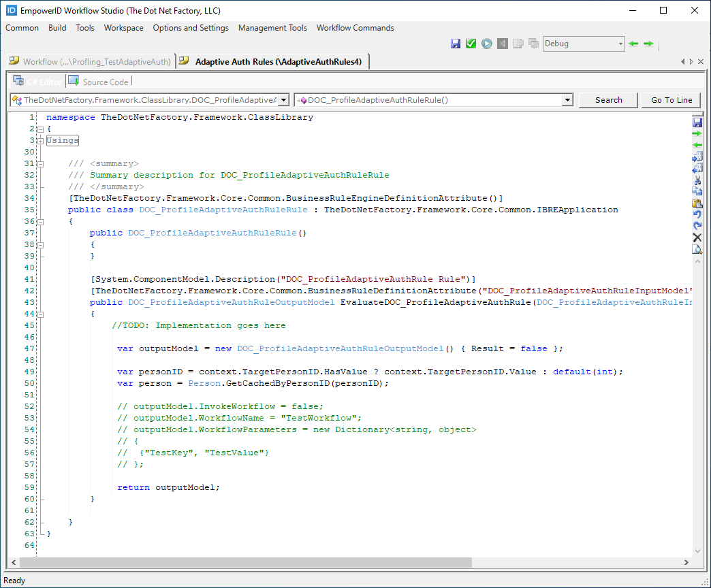
Task: Click the scissors cut icon in the editor side toolbar
Action: [697, 180]
